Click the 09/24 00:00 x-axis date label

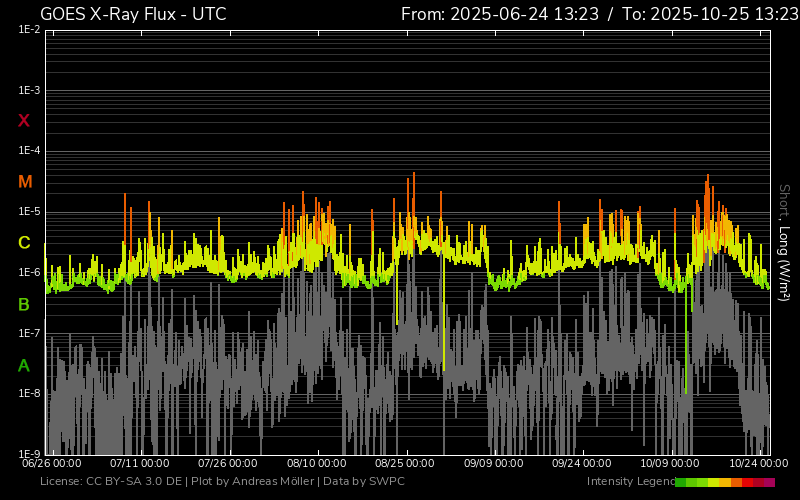(x=582, y=463)
